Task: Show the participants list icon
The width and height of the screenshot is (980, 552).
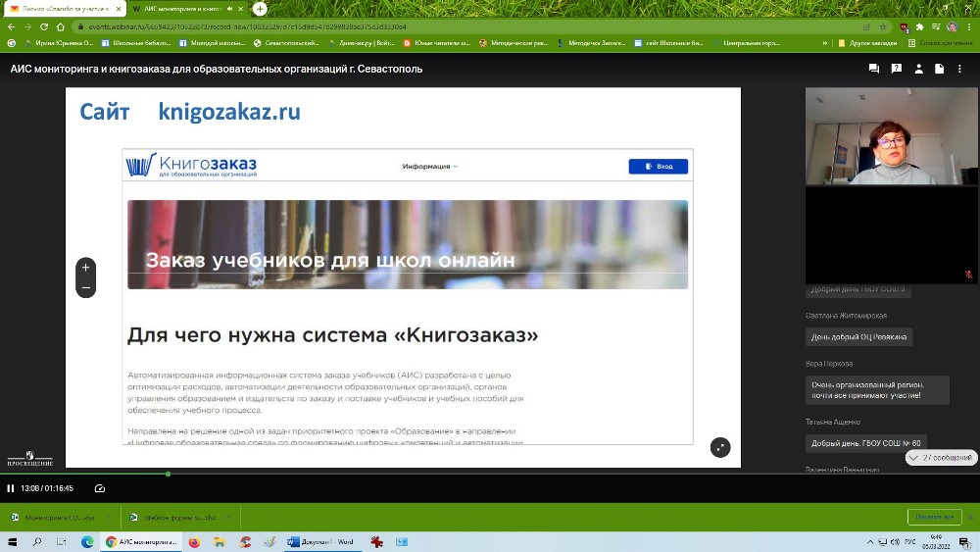Action: 918,69
